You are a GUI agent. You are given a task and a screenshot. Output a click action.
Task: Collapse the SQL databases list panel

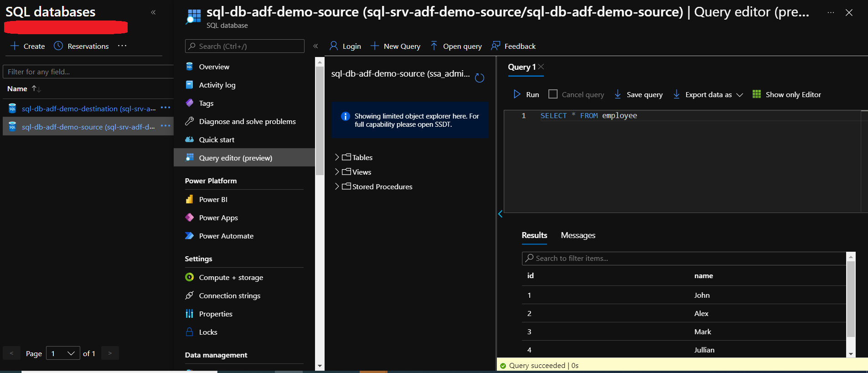tap(153, 12)
